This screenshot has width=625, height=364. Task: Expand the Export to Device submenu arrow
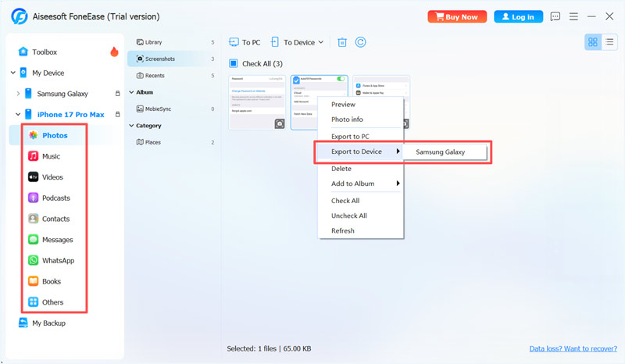[398, 151]
